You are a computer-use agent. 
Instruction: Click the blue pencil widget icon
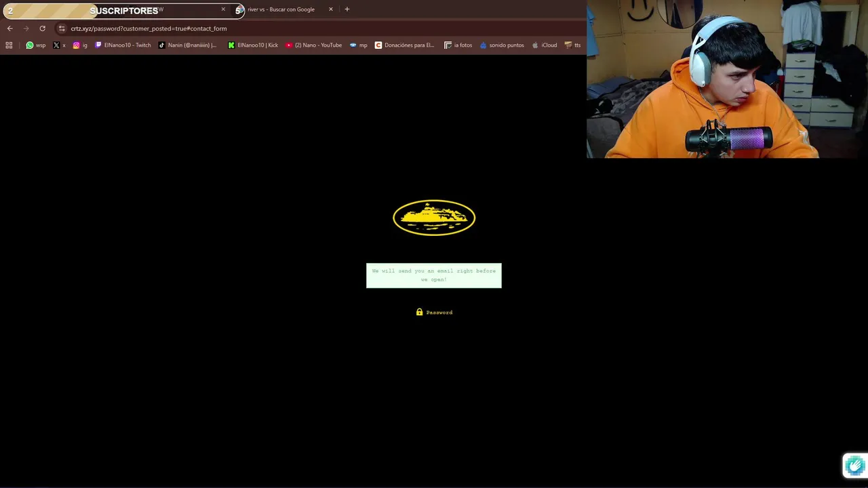coord(854,466)
